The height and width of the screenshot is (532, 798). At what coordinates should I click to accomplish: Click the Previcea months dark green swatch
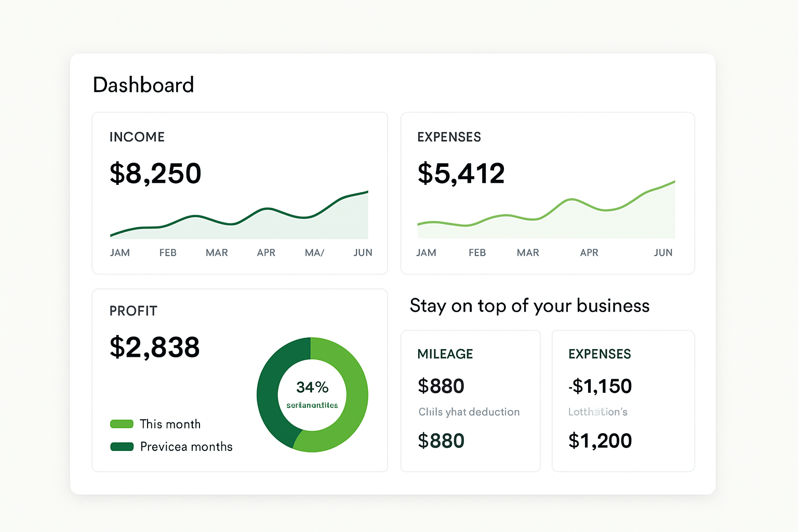[122, 446]
